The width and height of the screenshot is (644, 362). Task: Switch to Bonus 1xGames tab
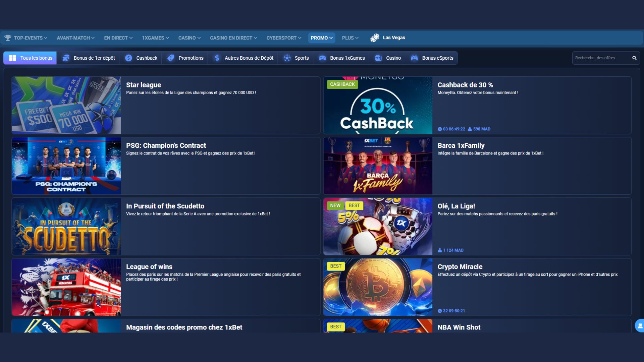342,58
